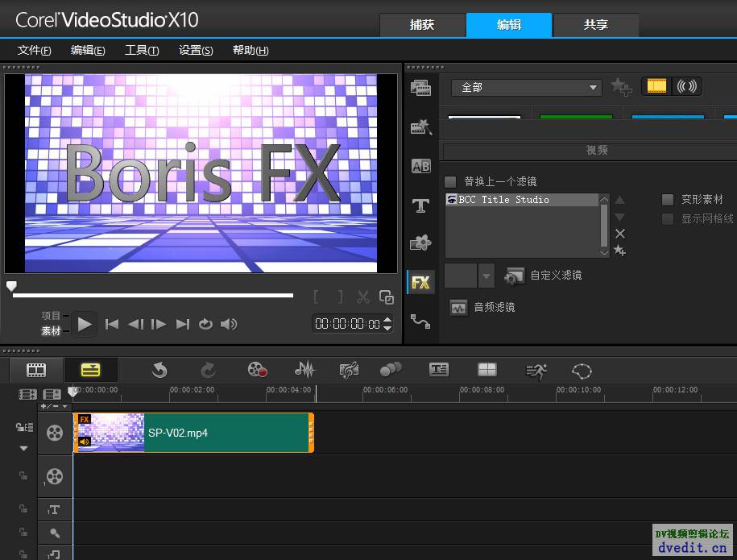Open Track Motion tool
737x560 pixels.
coord(391,370)
